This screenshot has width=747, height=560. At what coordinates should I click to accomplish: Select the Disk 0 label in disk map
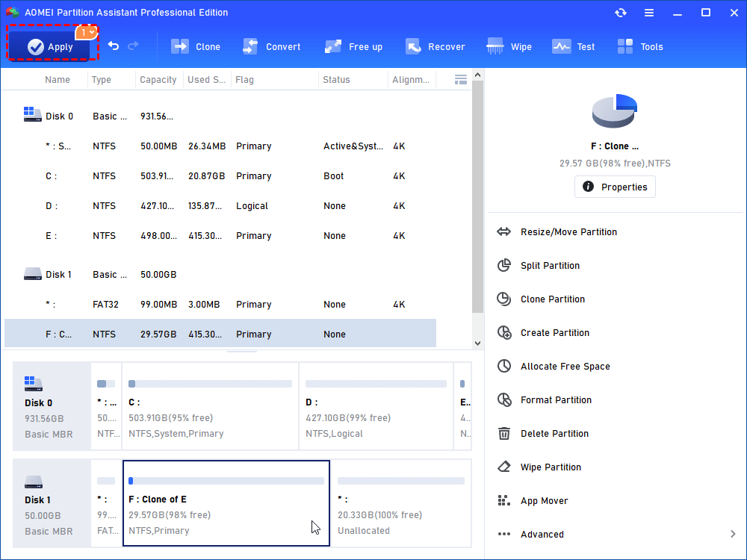pyautogui.click(x=52, y=406)
